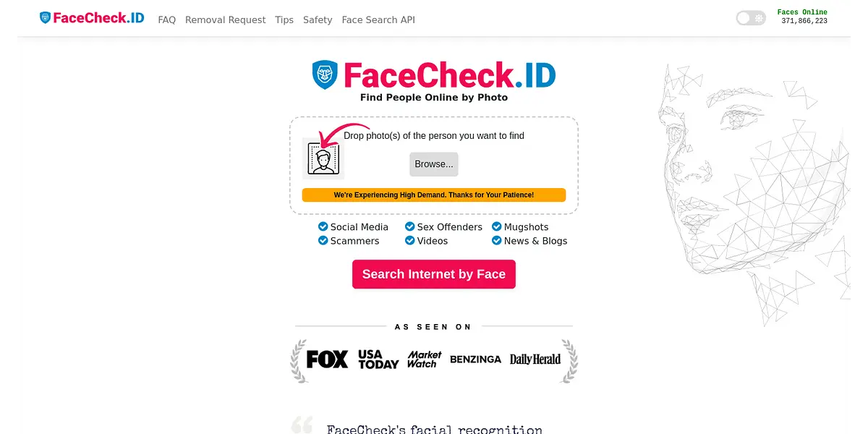
Task: Open the Removal Request page
Action: point(226,20)
